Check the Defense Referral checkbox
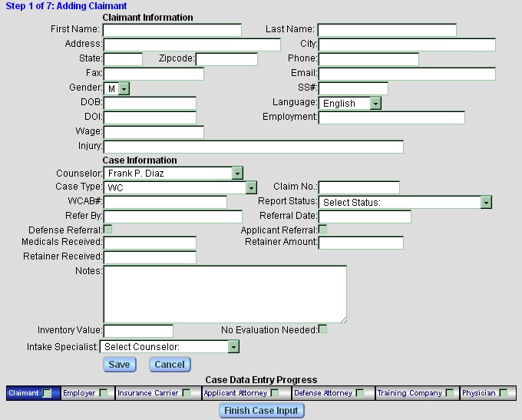Image resolution: width=522 pixels, height=420 pixels. pyautogui.click(x=107, y=230)
